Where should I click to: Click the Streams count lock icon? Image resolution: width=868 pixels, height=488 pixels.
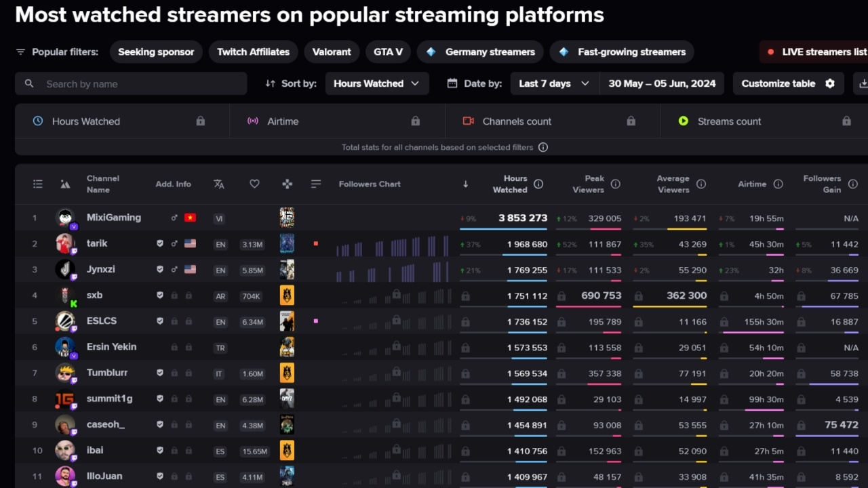(x=846, y=121)
